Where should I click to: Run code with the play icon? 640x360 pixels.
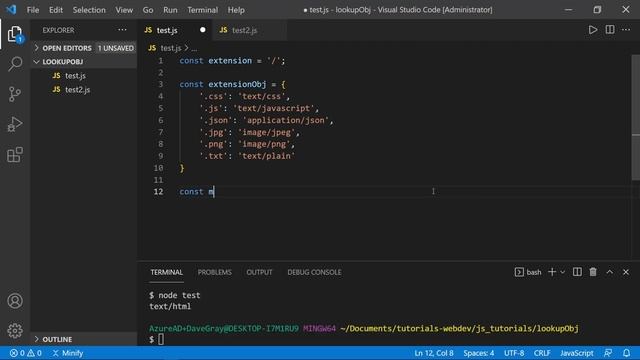593,30
